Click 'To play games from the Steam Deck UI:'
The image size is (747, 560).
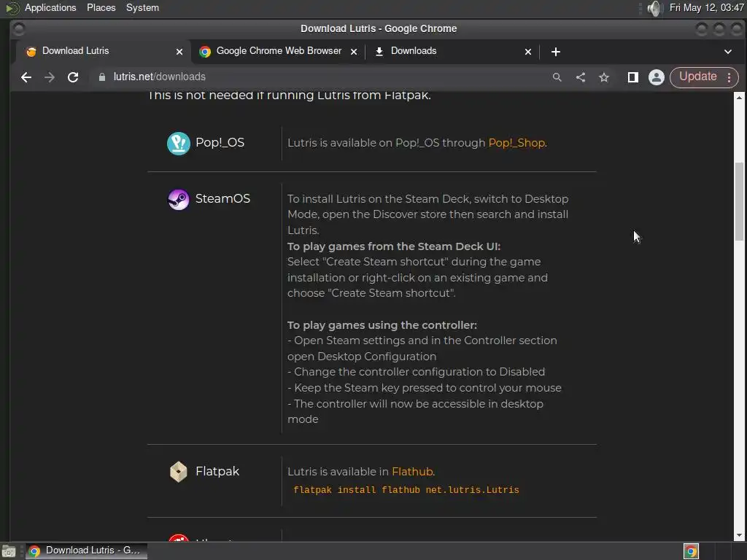[394, 246]
